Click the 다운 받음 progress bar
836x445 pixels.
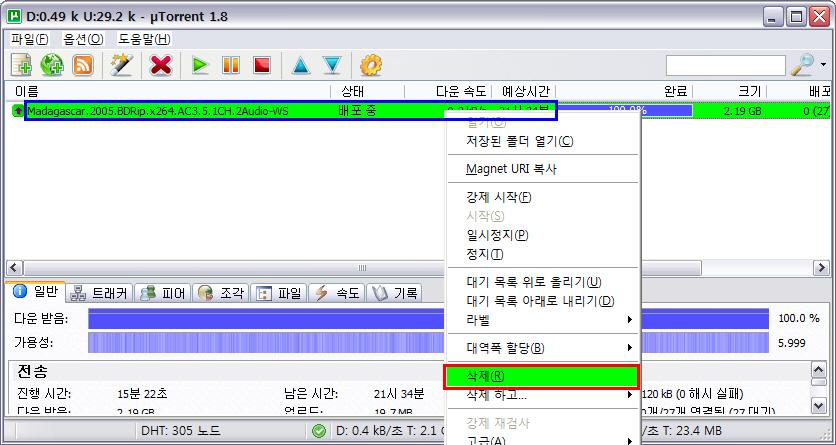tap(428, 319)
